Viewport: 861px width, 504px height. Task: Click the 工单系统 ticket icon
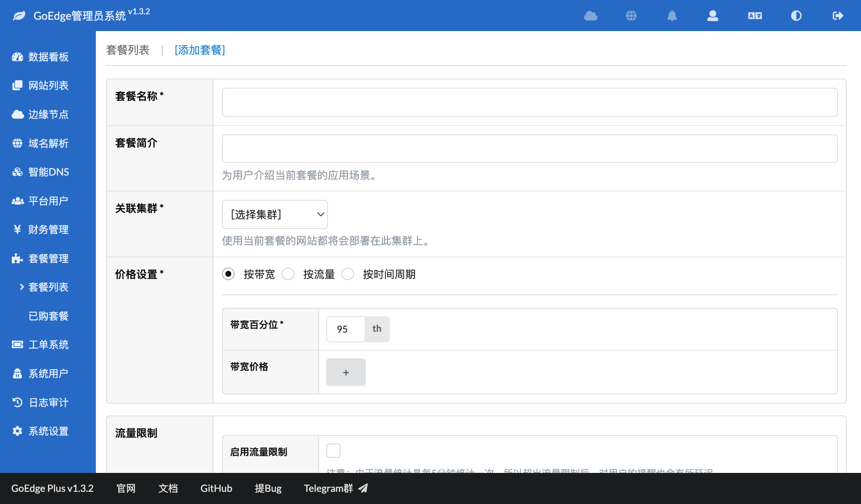click(x=17, y=344)
